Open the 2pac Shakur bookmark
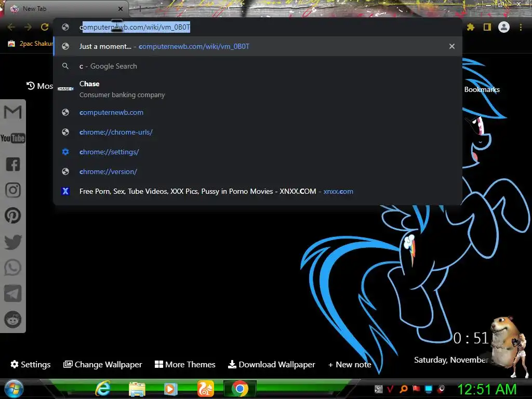The height and width of the screenshot is (399, 532). point(31,44)
